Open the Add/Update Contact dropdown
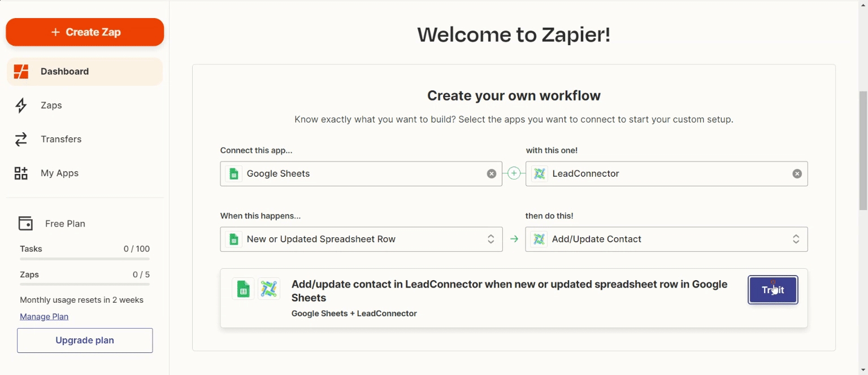 pos(667,239)
